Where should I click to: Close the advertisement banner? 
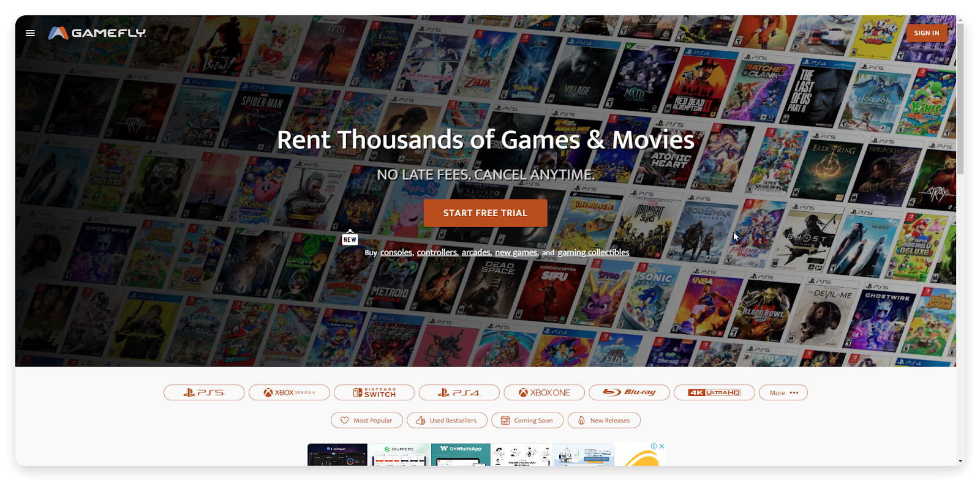coord(661,446)
